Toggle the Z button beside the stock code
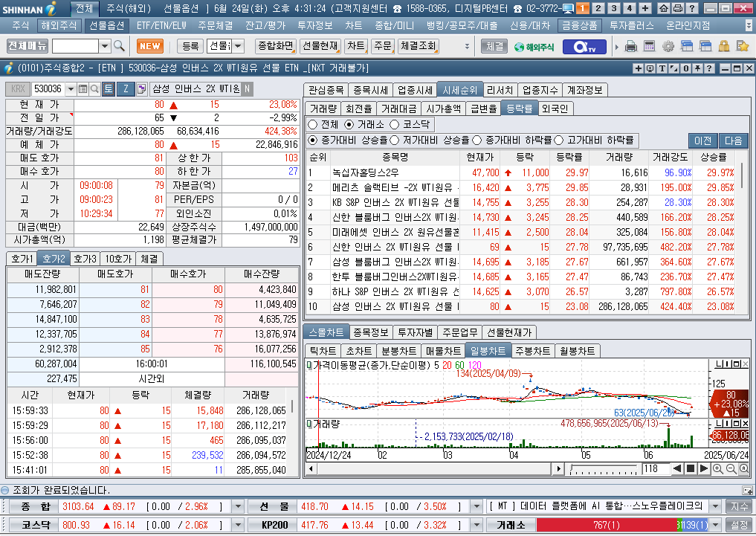756x536 pixels. 126,88
